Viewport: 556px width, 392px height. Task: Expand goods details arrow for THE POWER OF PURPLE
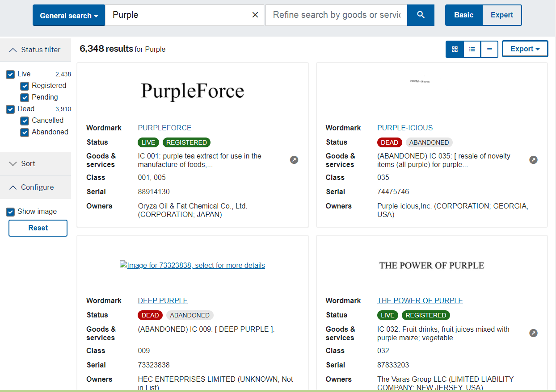pos(533,333)
